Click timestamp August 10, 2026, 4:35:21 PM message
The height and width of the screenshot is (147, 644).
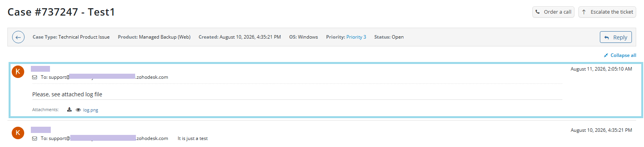(x=601, y=130)
